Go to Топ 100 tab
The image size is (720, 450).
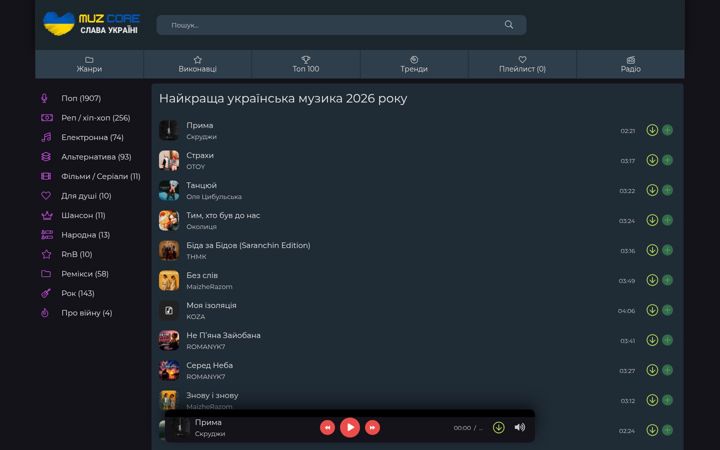(306, 64)
